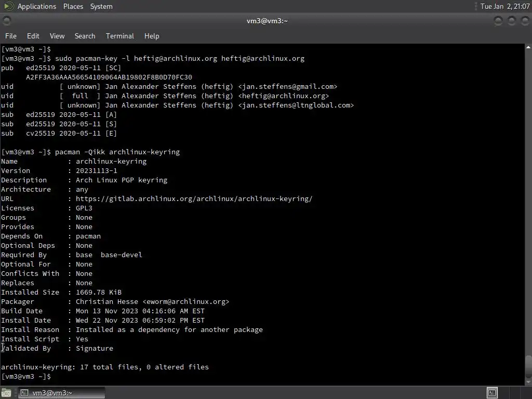Click the 'pacman -Qikk archlinux-keyring' command
The image size is (532, 399).
click(117, 152)
